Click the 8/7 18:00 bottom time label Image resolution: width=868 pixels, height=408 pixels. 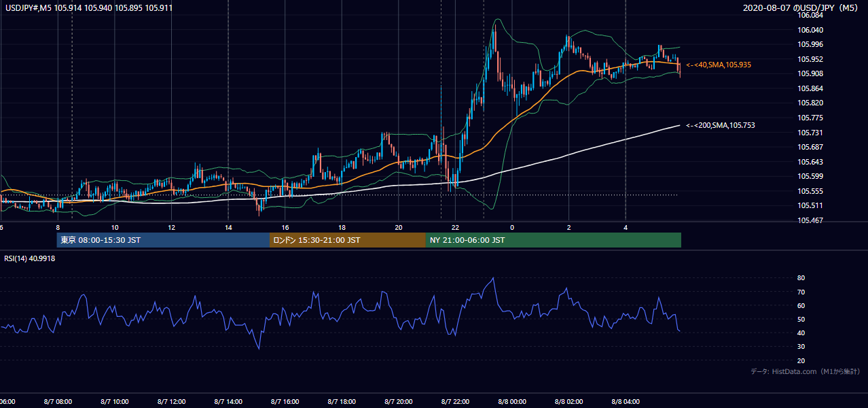point(342,401)
